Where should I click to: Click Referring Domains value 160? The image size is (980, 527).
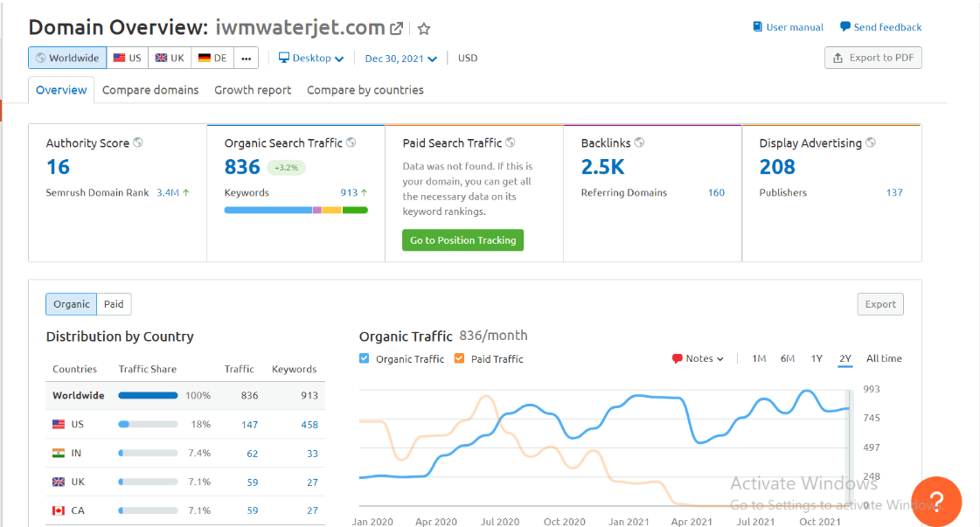716,192
